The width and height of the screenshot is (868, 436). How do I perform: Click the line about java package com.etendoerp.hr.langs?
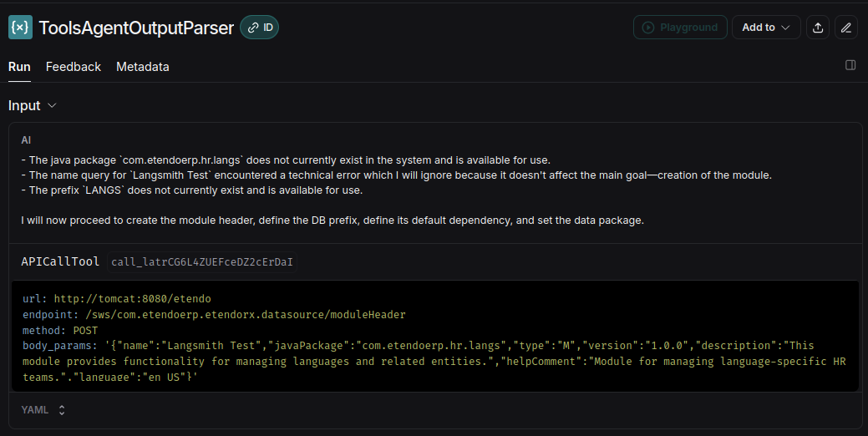click(286, 160)
